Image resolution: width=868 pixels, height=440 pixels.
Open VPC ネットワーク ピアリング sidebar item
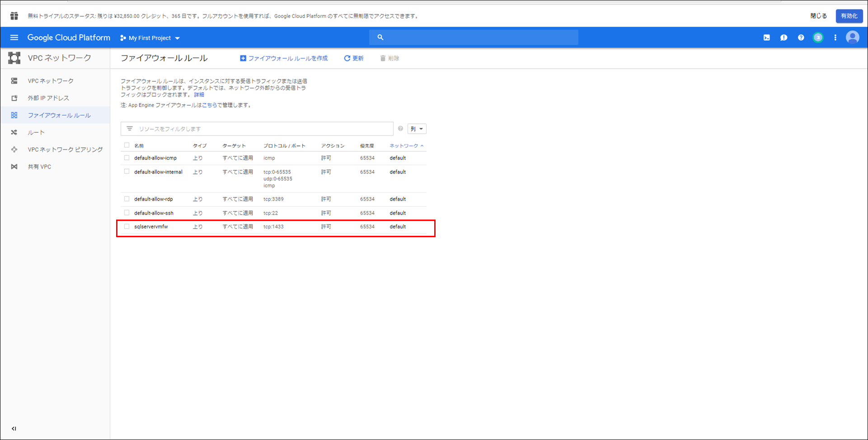click(x=65, y=150)
